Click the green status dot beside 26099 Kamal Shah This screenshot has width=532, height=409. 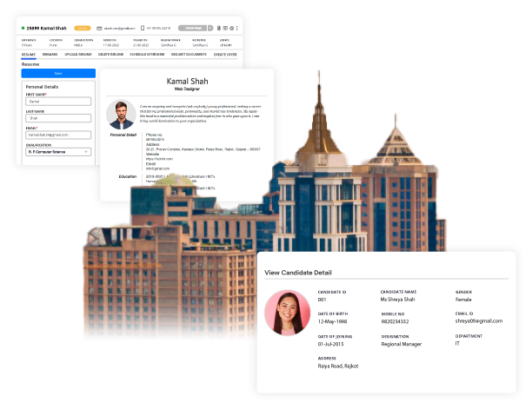point(23,28)
